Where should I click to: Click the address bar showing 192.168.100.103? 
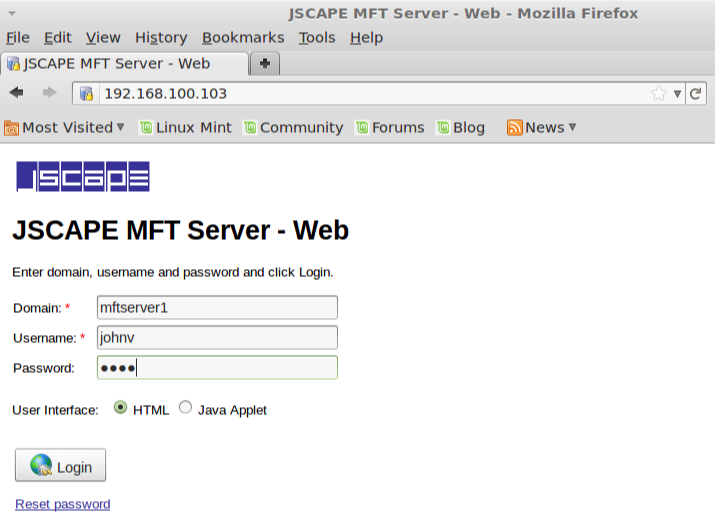click(x=374, y=94)
